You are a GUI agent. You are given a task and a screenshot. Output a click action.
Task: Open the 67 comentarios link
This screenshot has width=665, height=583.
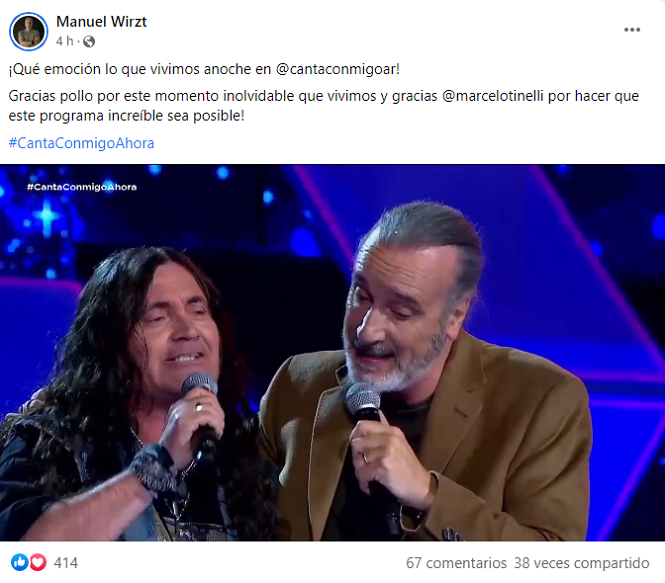click(x=456, y=563)
